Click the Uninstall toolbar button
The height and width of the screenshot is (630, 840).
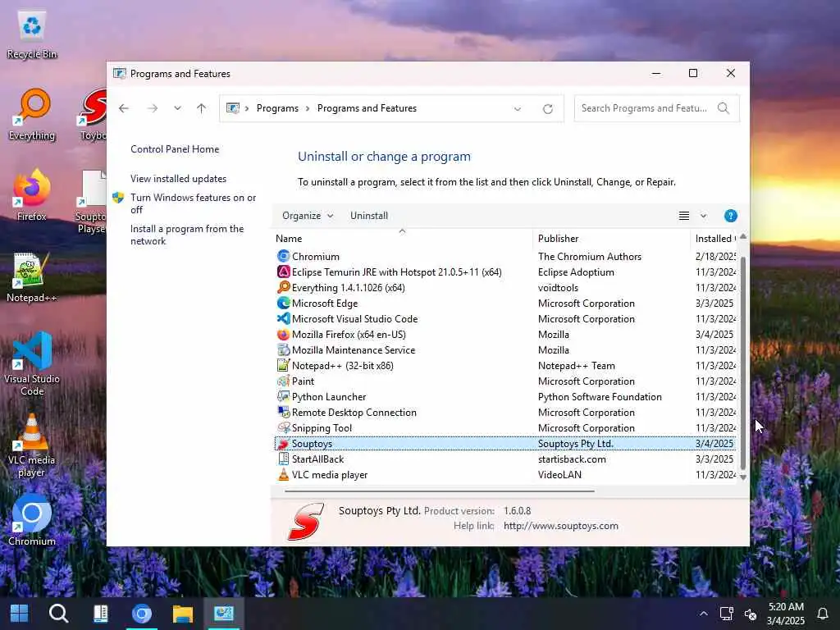[x=369, y=216]
